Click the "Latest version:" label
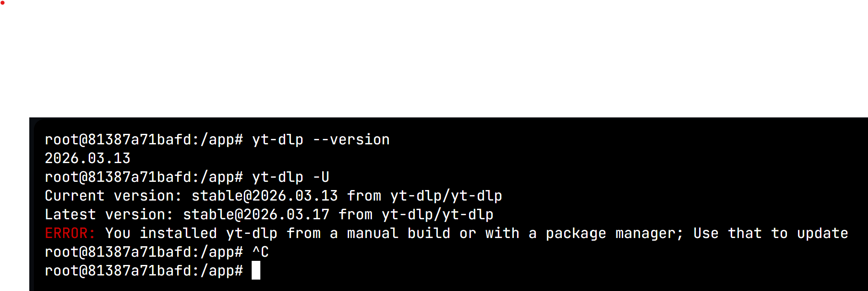 (109, 215)
